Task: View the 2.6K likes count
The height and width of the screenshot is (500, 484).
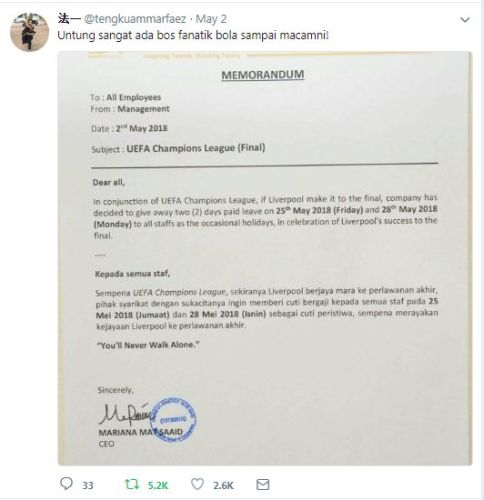Action: (223, 485)
